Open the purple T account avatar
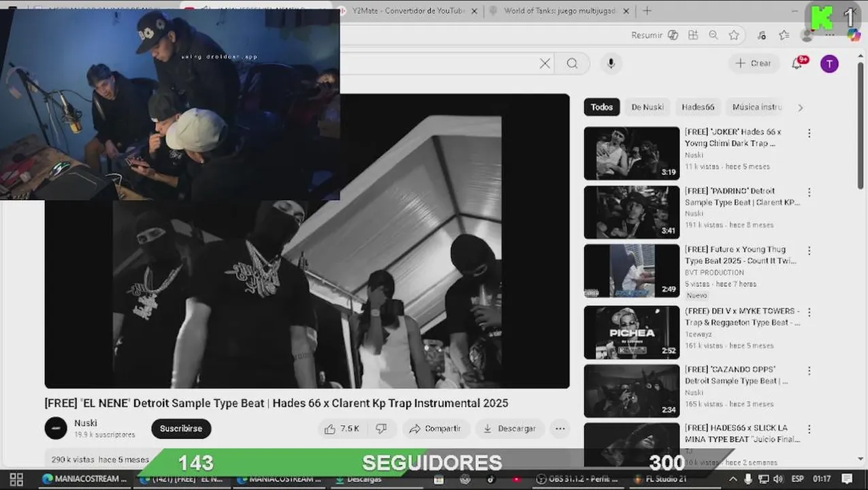 point(829,64)
